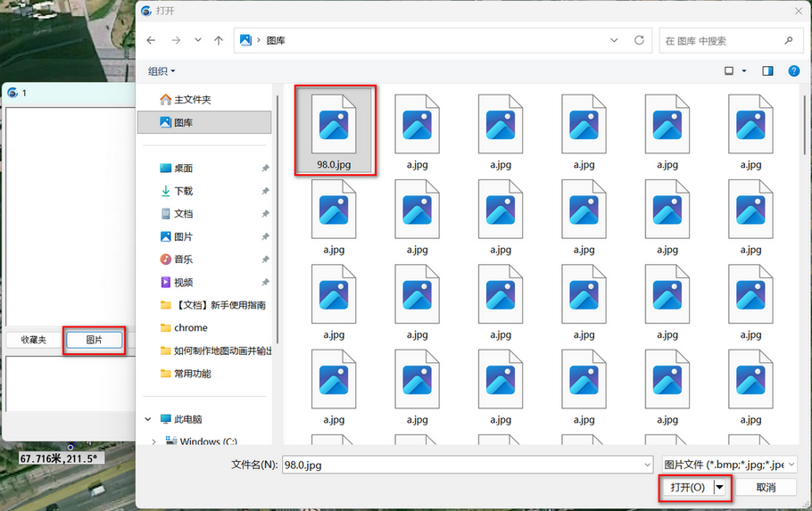Change the view layout icon
The height and width of the screenshot is (511, 812).
[729, 71]
